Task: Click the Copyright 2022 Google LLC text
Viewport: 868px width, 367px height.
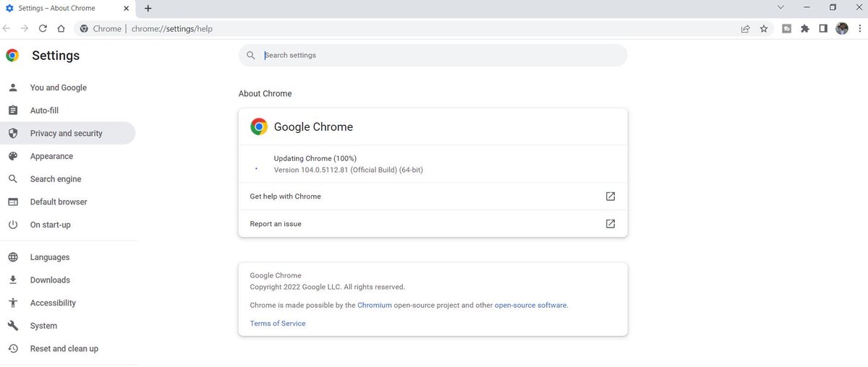Action: click(328, 287)
